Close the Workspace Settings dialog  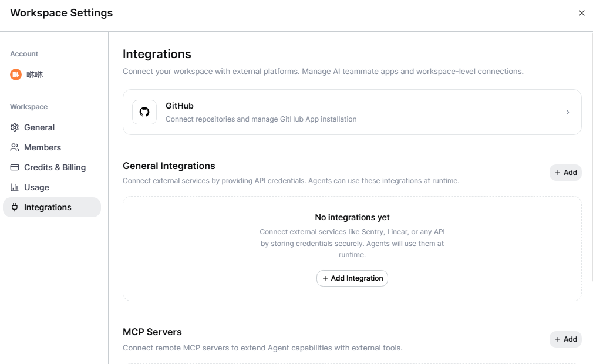(582, 12)
